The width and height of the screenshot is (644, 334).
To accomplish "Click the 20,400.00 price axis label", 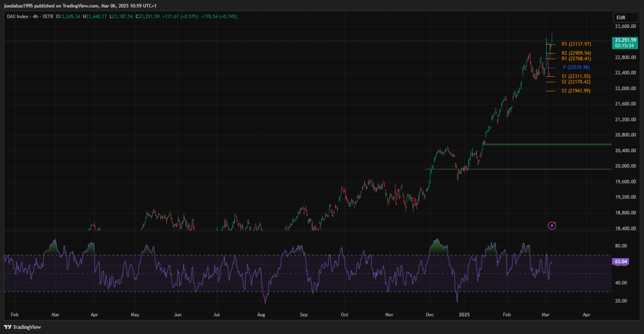I will tap(626, 151).
